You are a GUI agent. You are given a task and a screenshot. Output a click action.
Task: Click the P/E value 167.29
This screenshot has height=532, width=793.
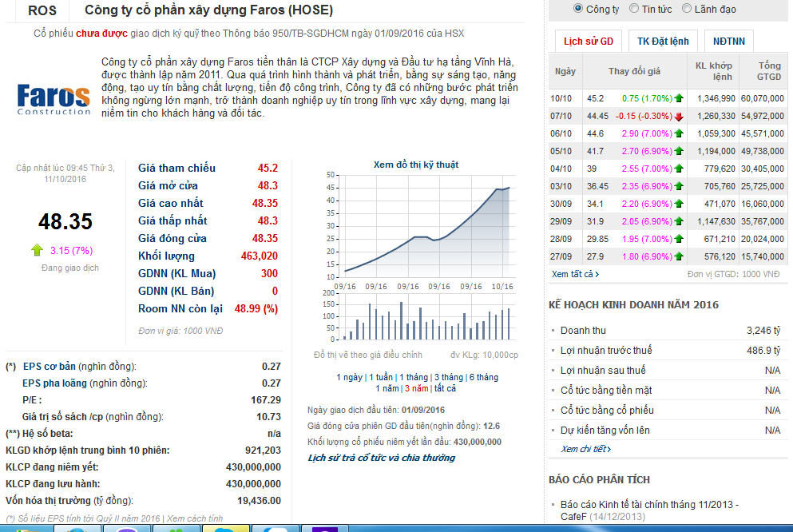(x=265, y=400)
